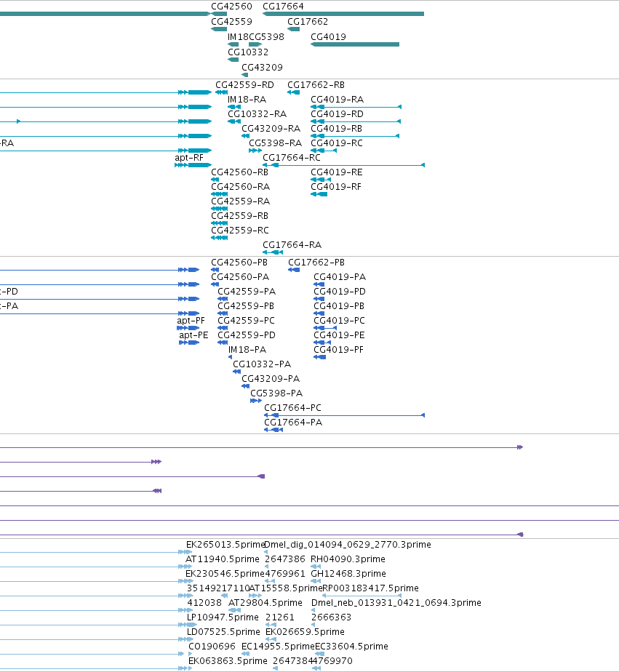Select protein apt-PF
The image size is (619, 672).
[191, 321]
